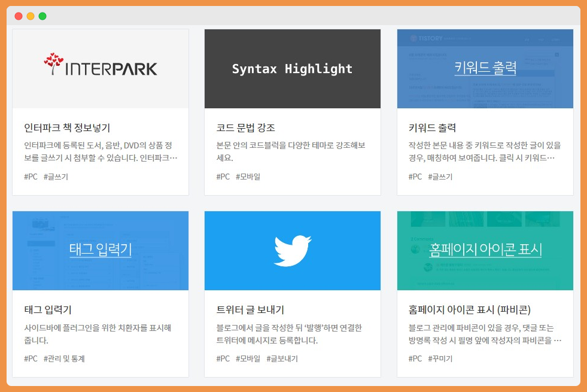
Task: Click the Twitter bird icon
Action: click(x=293, y=251)
